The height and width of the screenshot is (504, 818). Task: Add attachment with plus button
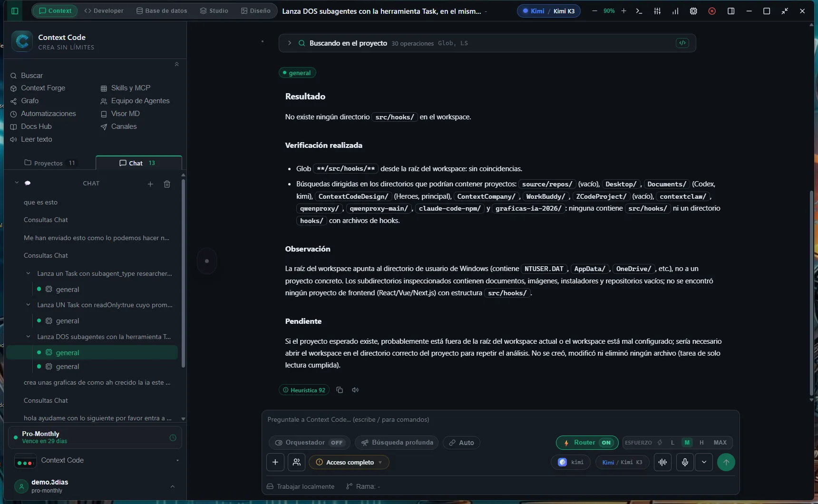275,462
